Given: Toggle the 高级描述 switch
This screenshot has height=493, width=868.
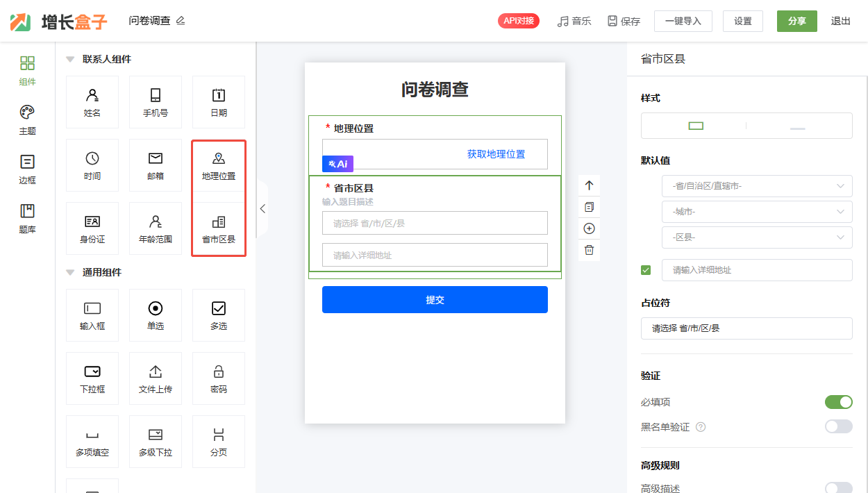Looking at the screenshot, I should click(x=838, y=487).
